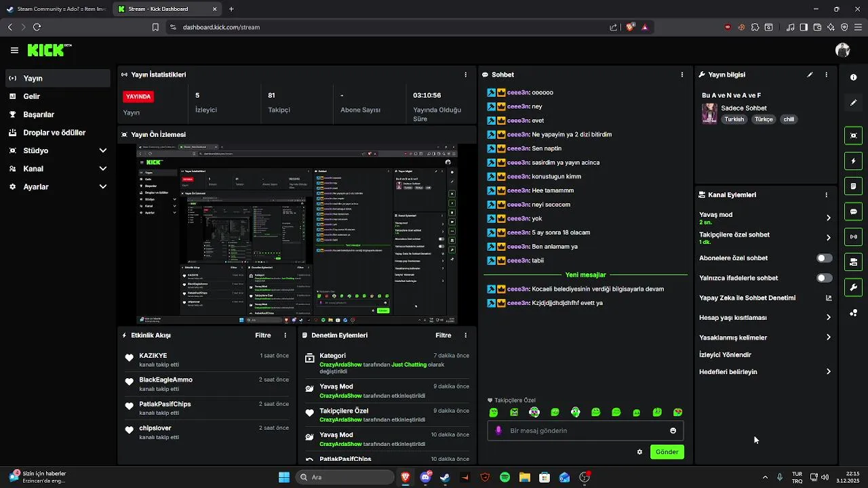868x488 pixels.
Task: Open a new browser tab
Action: click(x=231, y=9)
